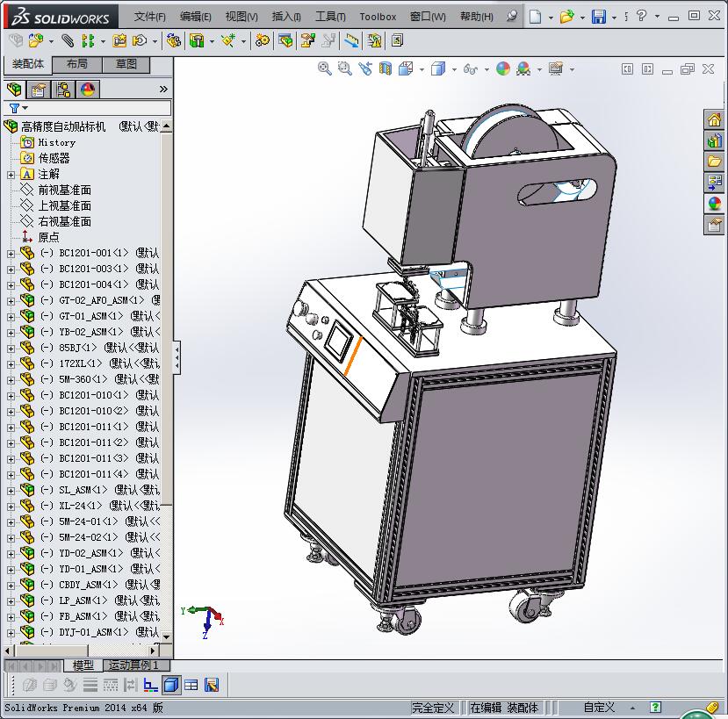Image resolution: width=728 pixels, height=719 pixels.
Task: Switch to the 草图 tab
Action: point(126,64)
